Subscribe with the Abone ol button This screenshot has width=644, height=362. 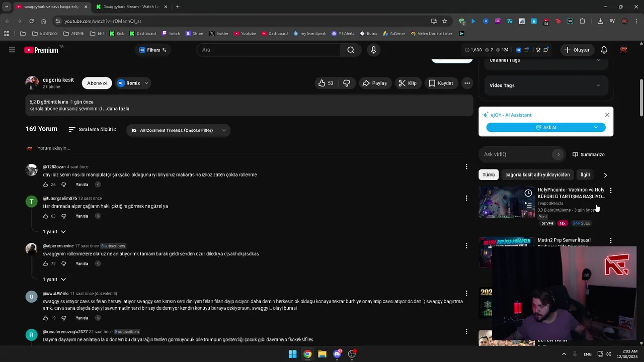[x=97, y=83]
